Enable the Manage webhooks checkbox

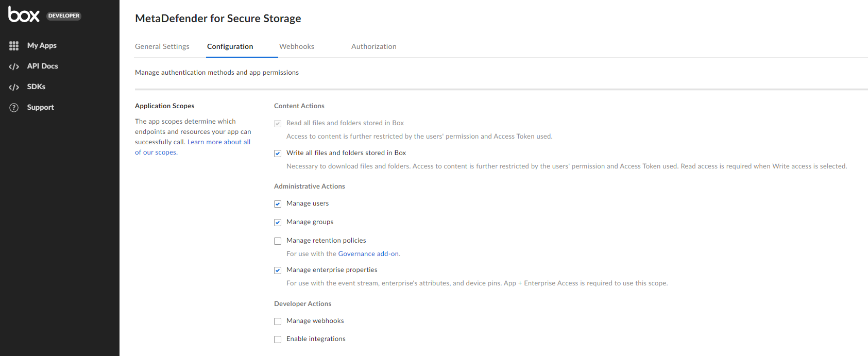(278, 321)
